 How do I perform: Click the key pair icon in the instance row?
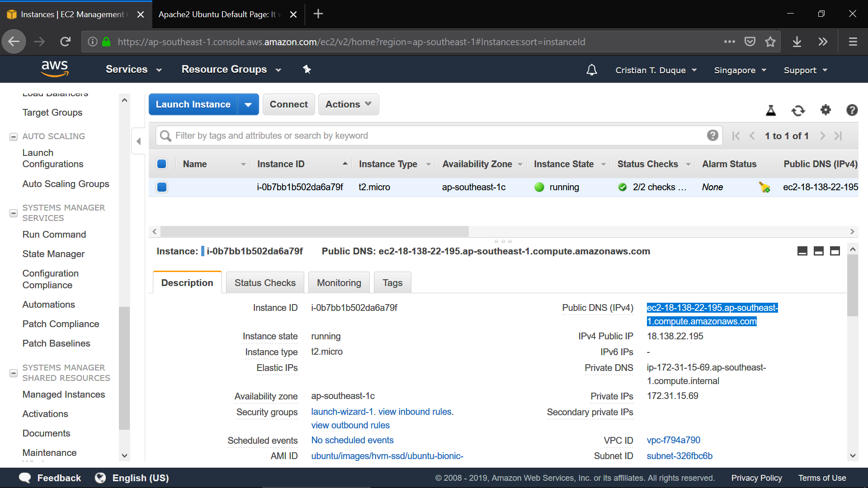click(765, 187)
